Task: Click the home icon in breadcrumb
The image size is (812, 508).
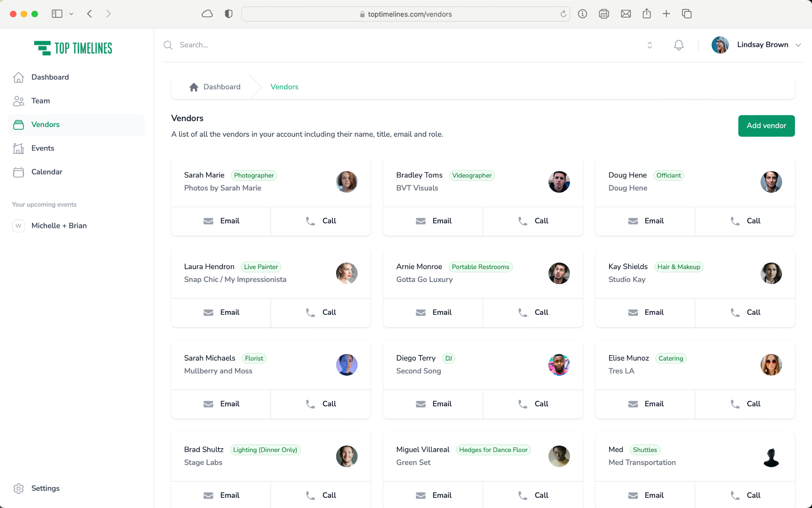Action: (x=193, y=87)
